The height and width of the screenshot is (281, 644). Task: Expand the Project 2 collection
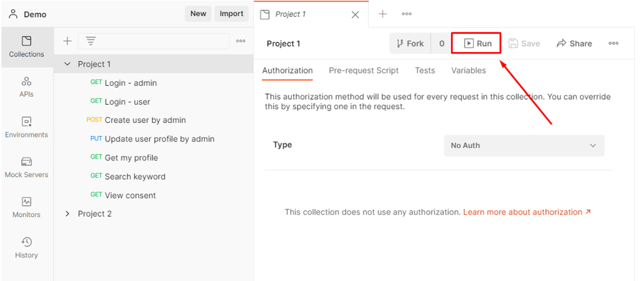67,214
